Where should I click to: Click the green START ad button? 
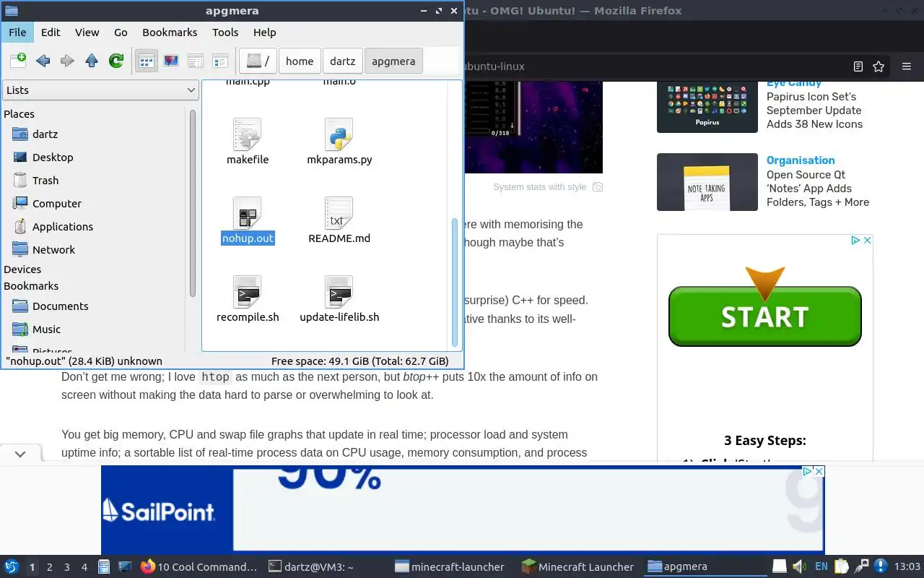pos(764,316)
